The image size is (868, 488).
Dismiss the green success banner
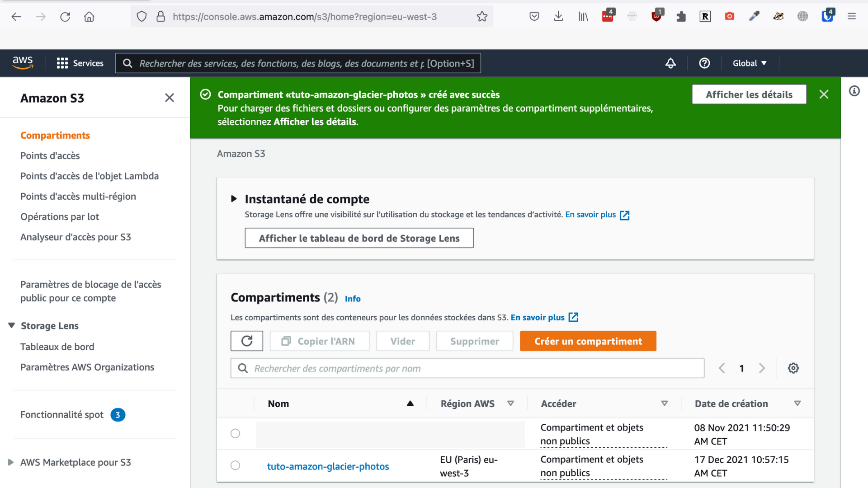pyautogui.click(x=824, y=94)
